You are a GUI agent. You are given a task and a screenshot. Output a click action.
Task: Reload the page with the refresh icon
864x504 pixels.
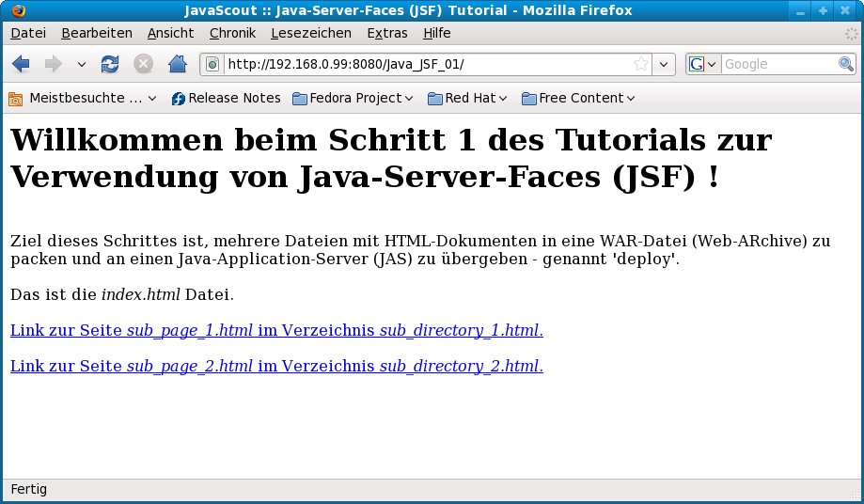(110, 64)
